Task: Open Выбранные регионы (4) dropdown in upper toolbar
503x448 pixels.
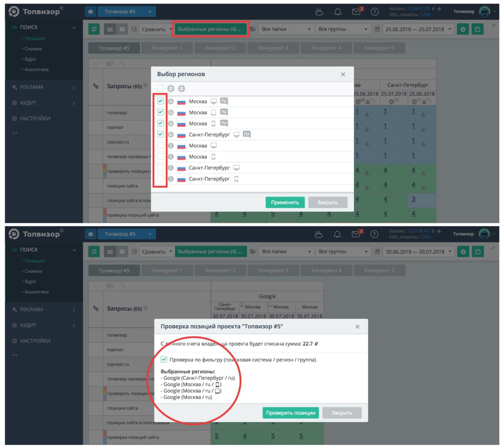Action: pos(210,29)
